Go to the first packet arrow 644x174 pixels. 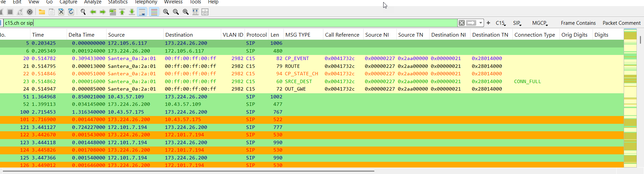pos(122,12)
